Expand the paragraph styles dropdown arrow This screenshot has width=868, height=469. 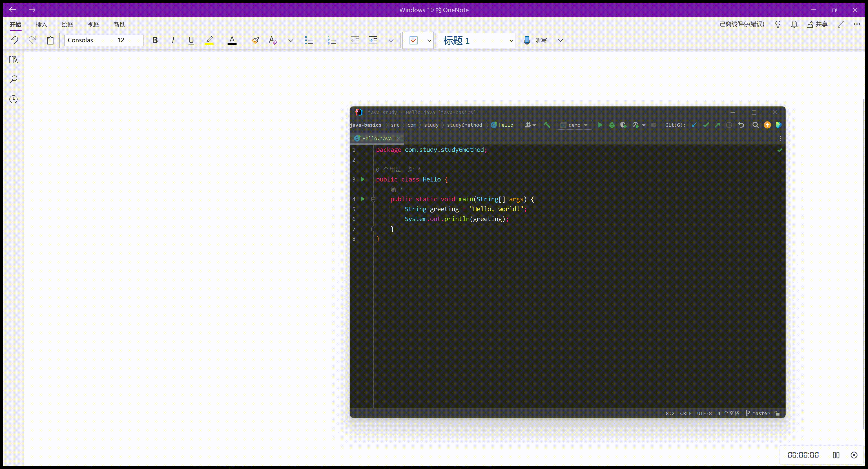click(x=391, y=40)
